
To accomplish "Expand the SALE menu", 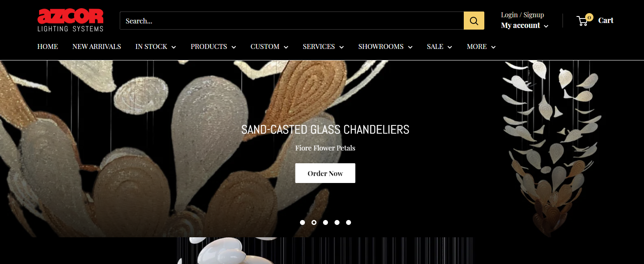I will pos(439,47).
